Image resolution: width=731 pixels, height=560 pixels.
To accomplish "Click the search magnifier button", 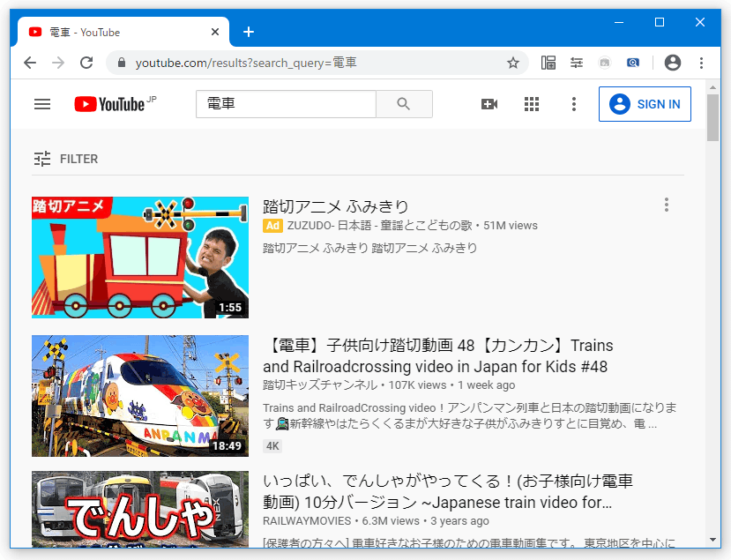I will click(404, 104).
